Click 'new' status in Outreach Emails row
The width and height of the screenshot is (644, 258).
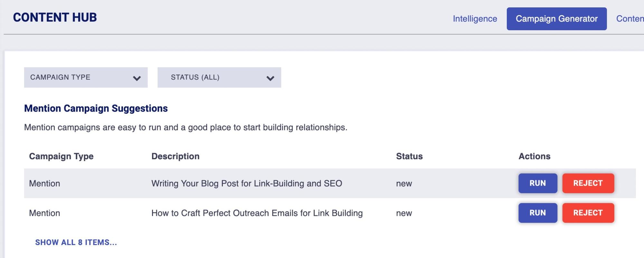(404, 213)
